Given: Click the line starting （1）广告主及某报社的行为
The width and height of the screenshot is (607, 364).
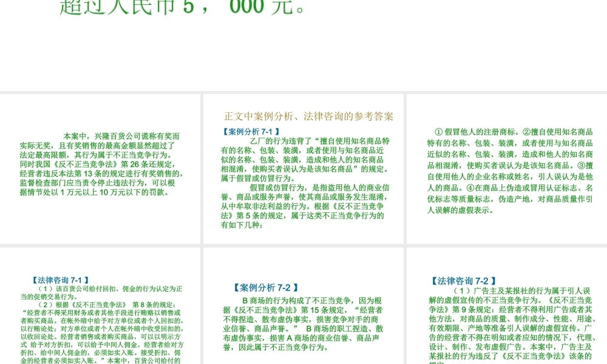Looking at the screenshot, I should (522, 291).
